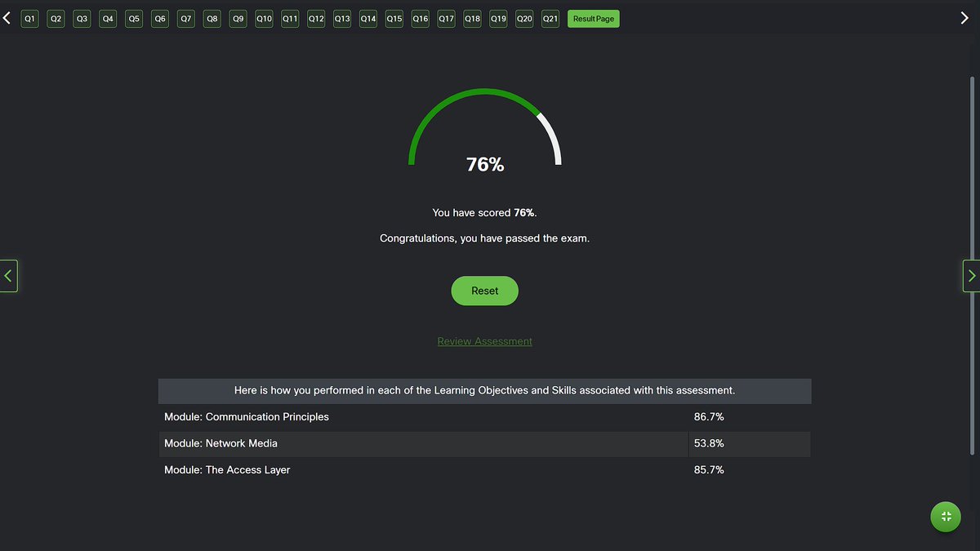Go to question Q19
Viewport: 980px width, 551px height.
coord(498,18)
